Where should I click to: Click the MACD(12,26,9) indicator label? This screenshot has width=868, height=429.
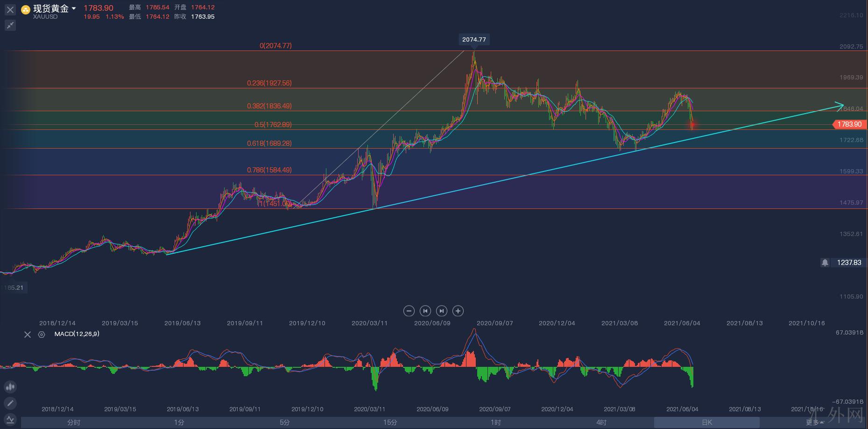(77, 334)
